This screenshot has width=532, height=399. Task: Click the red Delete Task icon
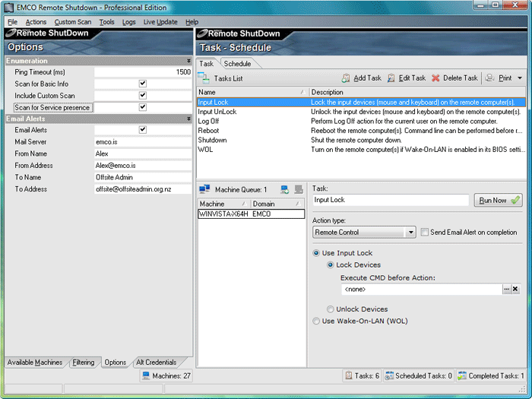pyautogui.click(x=435, y=78)
